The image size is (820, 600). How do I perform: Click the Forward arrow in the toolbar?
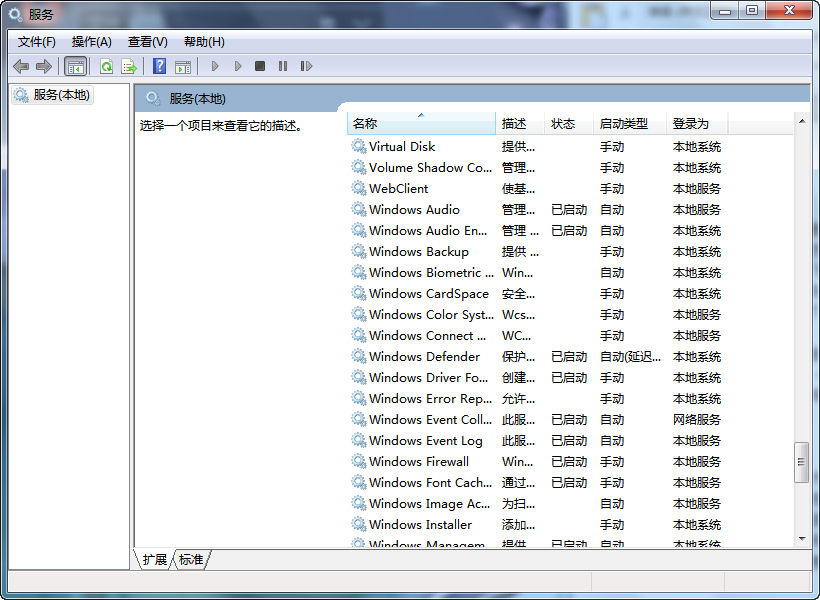[44, 66]
